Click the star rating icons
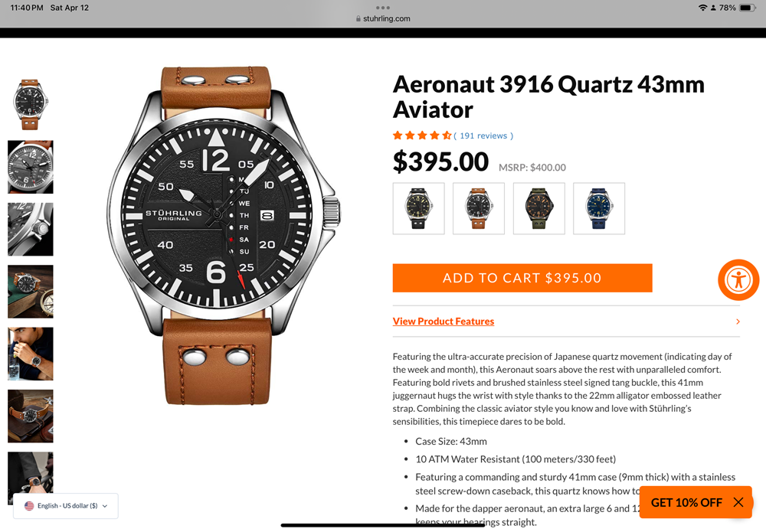Screen dimensions: 766x532 [422, 135]
